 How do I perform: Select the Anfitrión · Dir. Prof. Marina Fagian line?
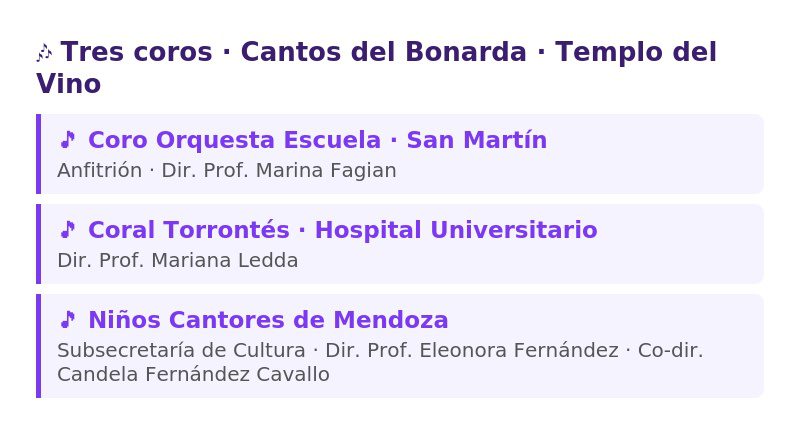click(x=227, y=170)
